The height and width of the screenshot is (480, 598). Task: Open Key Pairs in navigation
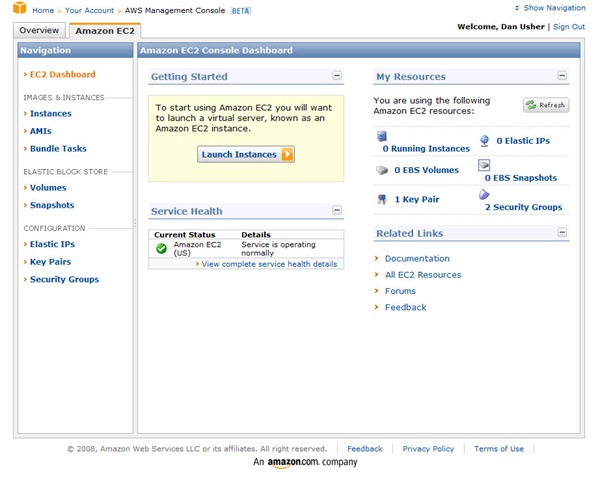tap(51, 262)
